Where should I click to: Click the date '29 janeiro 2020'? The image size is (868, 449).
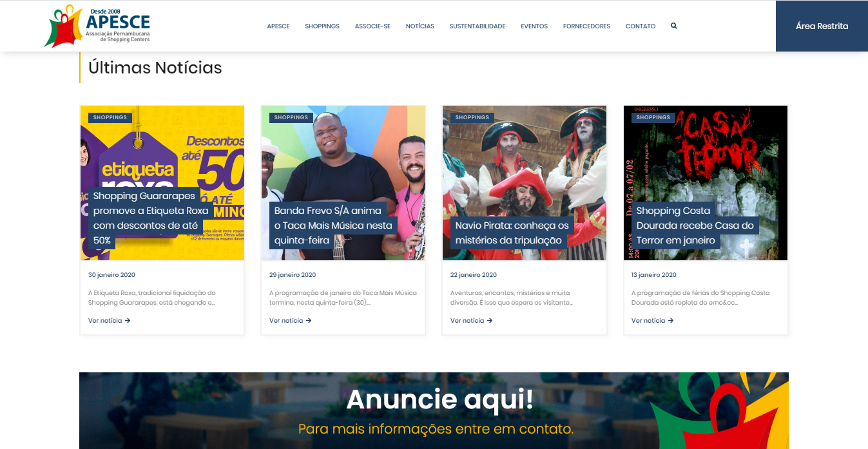point(293,275)
